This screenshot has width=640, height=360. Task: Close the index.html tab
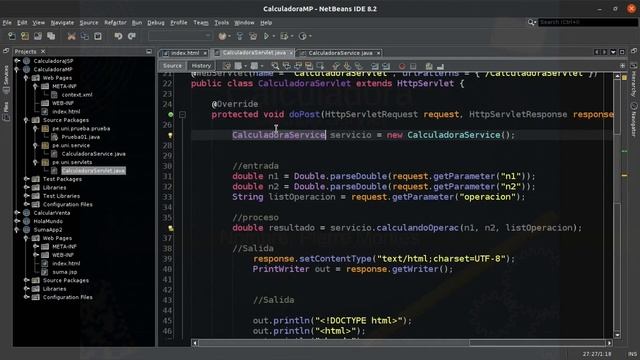(x=205, y=53)
